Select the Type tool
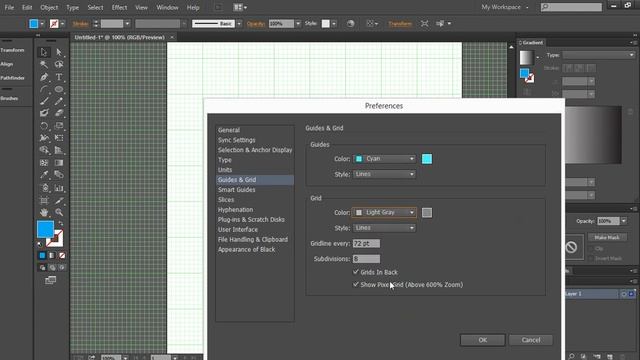This screenshot has height=360, width=640. click(x=59, y=77)
